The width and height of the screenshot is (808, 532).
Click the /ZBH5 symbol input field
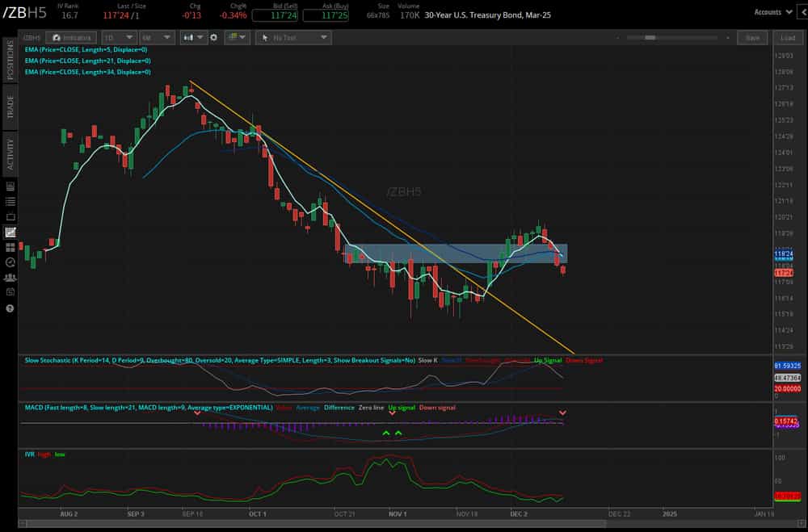point(32,37)
